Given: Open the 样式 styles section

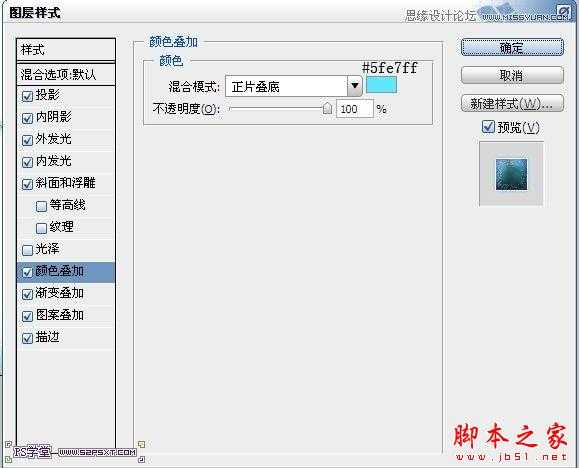Looking at the screenshot, I should tap(66, 49).
